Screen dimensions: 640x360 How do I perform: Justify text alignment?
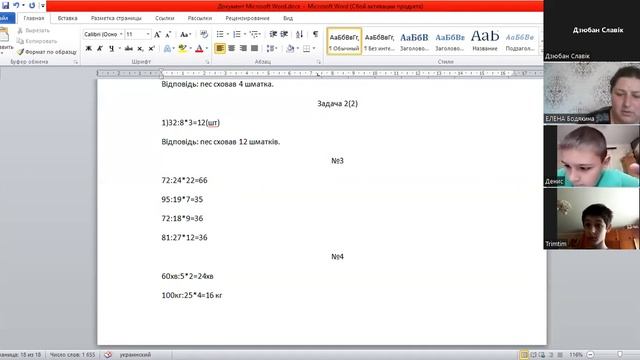click(254, 49)
